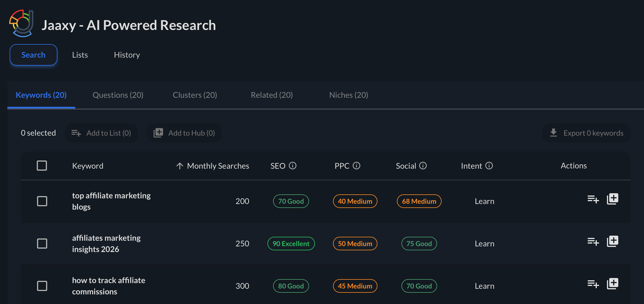
Task: Click the '70 Good' SEO badge, blogs row
Action: 291,201
